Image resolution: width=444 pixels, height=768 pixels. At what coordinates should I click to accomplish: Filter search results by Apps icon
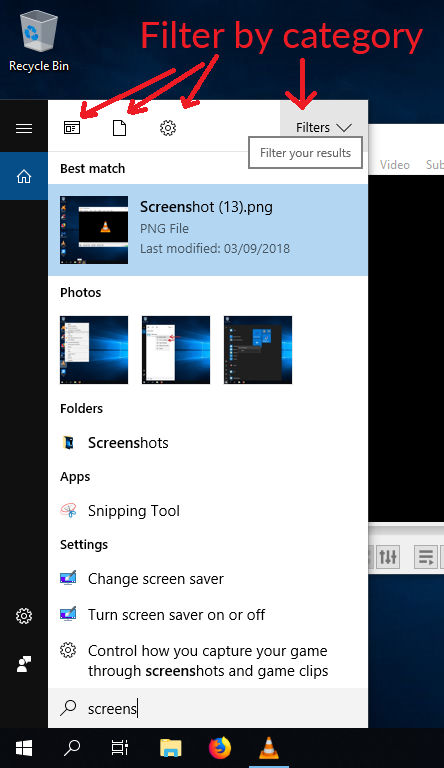click(x=72, y=128)
